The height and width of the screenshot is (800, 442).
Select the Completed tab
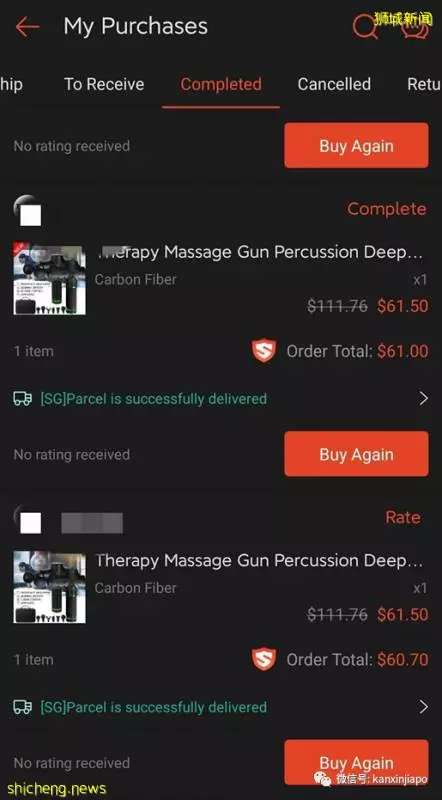(x=221, y=84)
